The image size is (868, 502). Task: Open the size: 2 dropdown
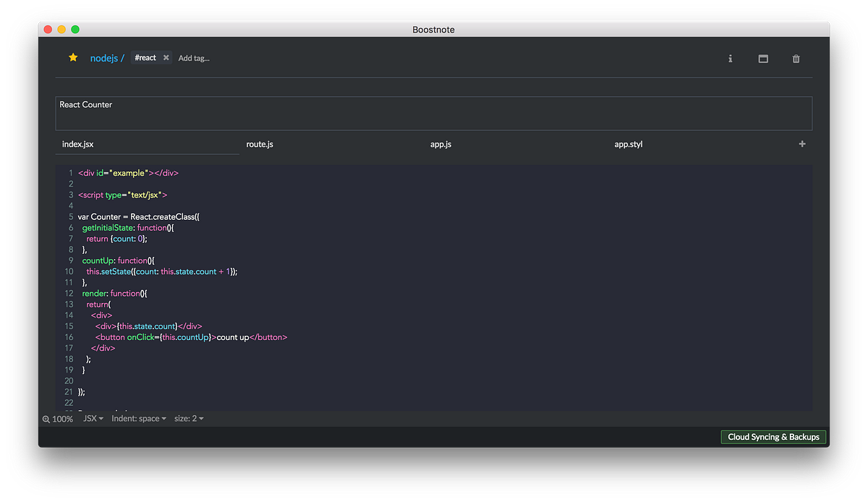[x=189, y=419]
